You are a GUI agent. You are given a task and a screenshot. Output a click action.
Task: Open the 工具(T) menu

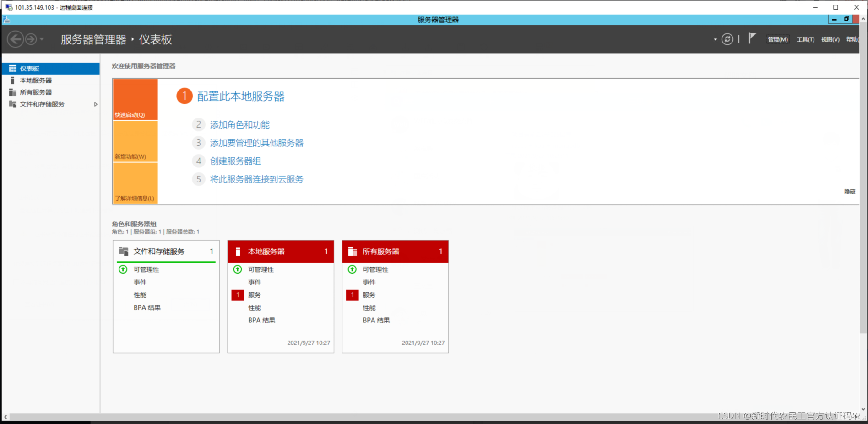pos(805,39)
